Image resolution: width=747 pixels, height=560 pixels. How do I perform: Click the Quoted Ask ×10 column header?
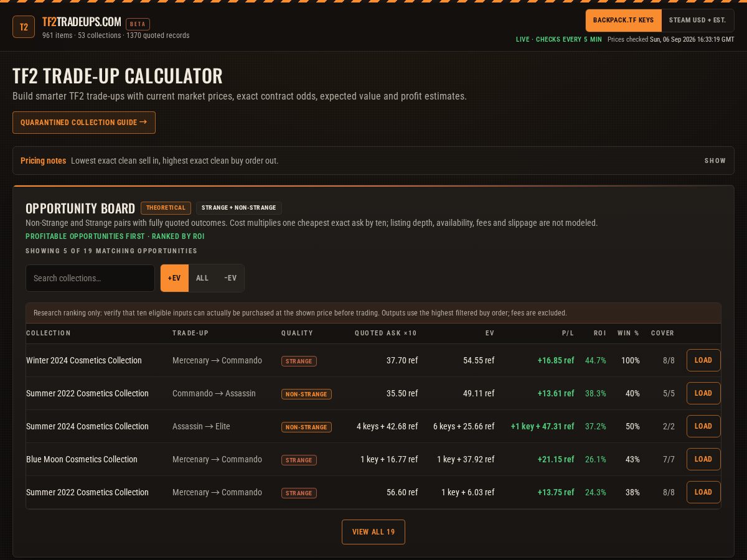point(386,334)
